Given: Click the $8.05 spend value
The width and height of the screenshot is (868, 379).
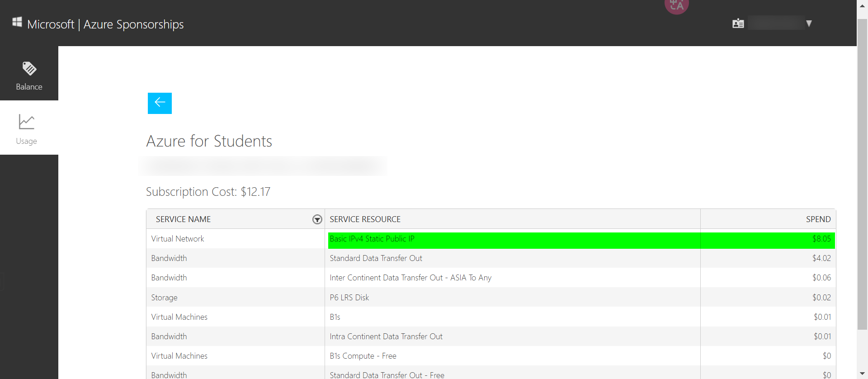Looking at the screenshot, I should [x=821, y=239].
